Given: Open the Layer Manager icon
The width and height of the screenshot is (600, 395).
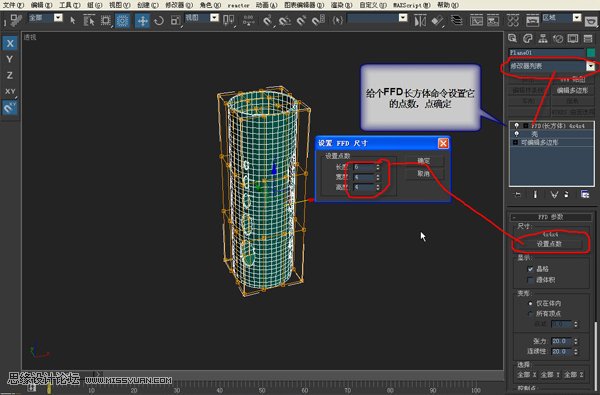Looking at the screenshot, I should point(456,20).
